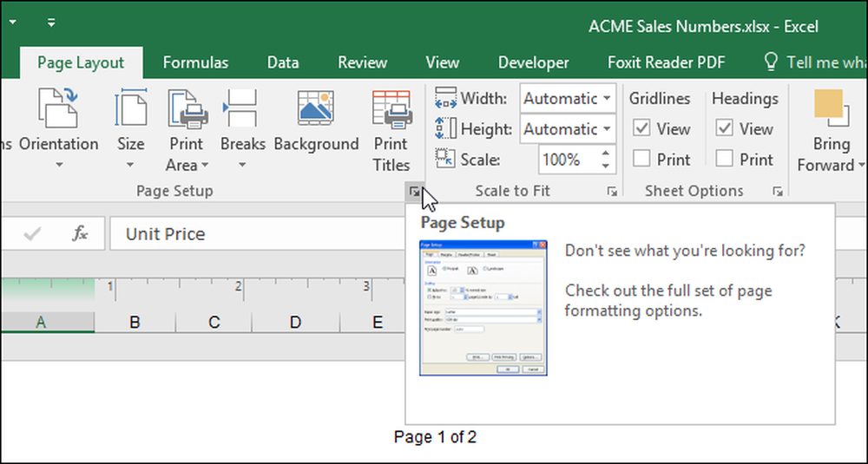Expand the Bring Forward dropdown arrow
868x464 pixels.
861,166
